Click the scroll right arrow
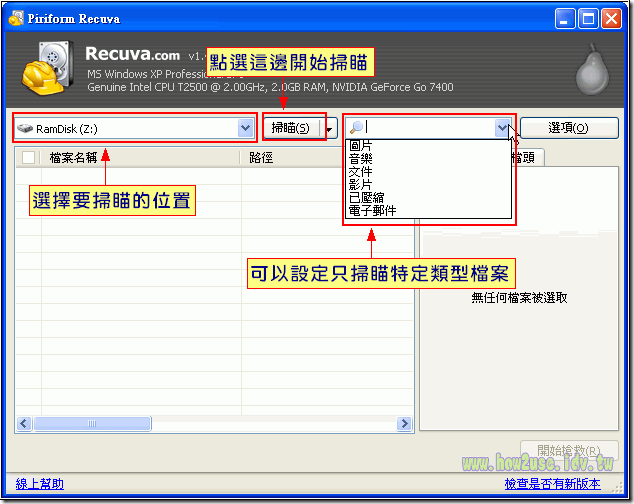 point(404,424)
